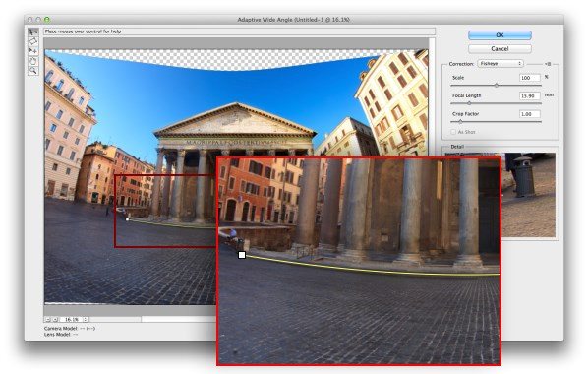The height and width of the screenshot is (374, 588).
Task: Click the zoom in plus button
Action: 55,319
